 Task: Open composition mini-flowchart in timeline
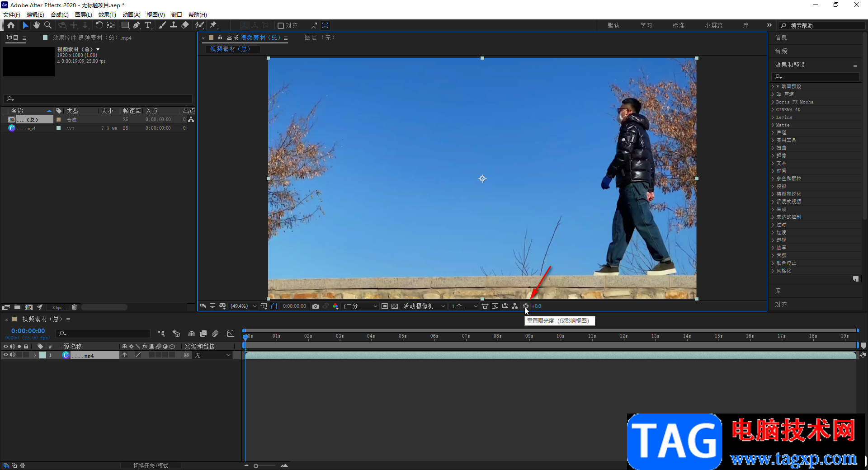pos(161,334)
